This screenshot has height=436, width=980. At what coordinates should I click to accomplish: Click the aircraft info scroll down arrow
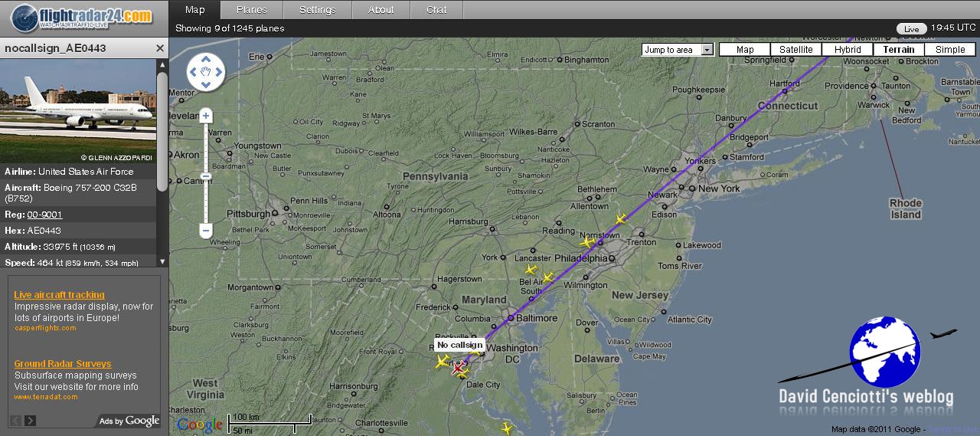point(162,261)
